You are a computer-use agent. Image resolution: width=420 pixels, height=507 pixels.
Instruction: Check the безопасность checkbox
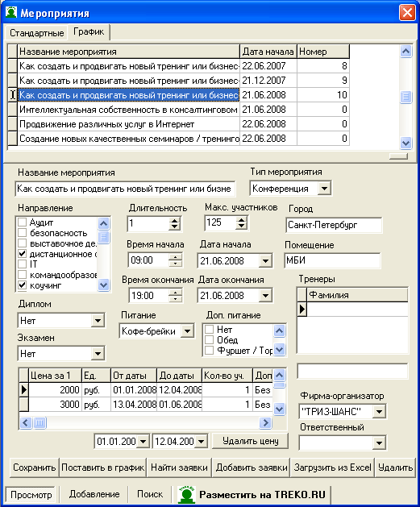coord(22,233)
